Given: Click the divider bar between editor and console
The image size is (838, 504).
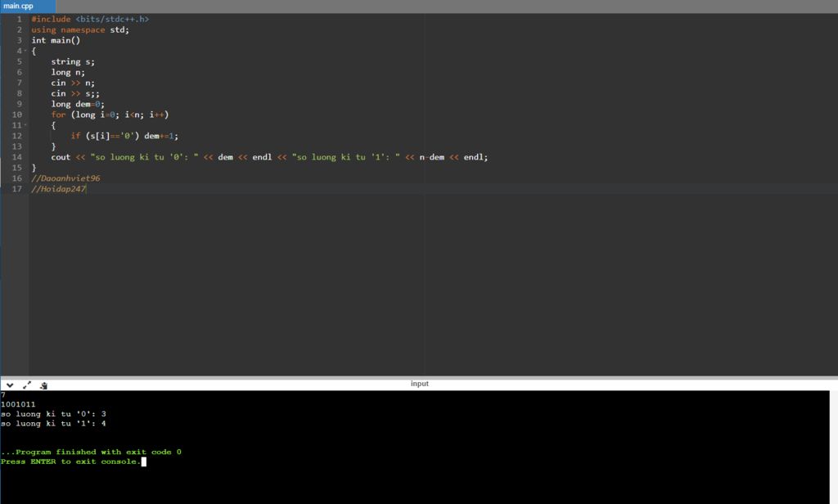Looking at the screenshot, I should coord(419,377).
